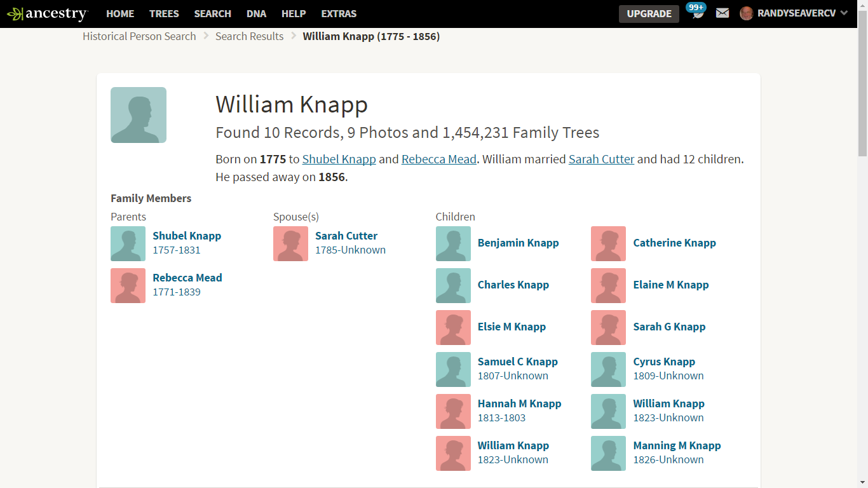Viewport: 868px width, 488px height.
Task: Click the account profile avatar icon
Action: [745, 13]
